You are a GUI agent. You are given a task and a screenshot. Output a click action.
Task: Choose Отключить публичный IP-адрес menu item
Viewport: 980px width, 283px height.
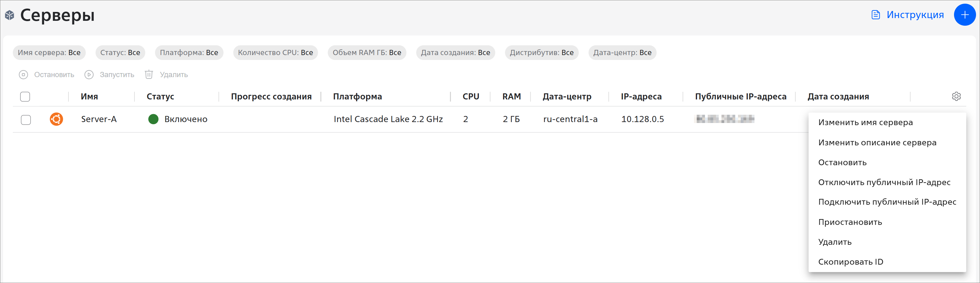884,182
